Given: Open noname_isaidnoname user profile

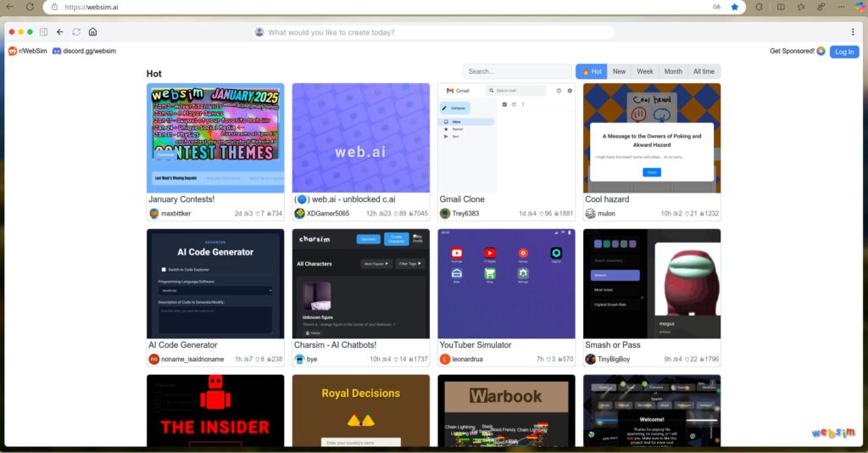Looking at the screenshot, I should tap(192, 360).
